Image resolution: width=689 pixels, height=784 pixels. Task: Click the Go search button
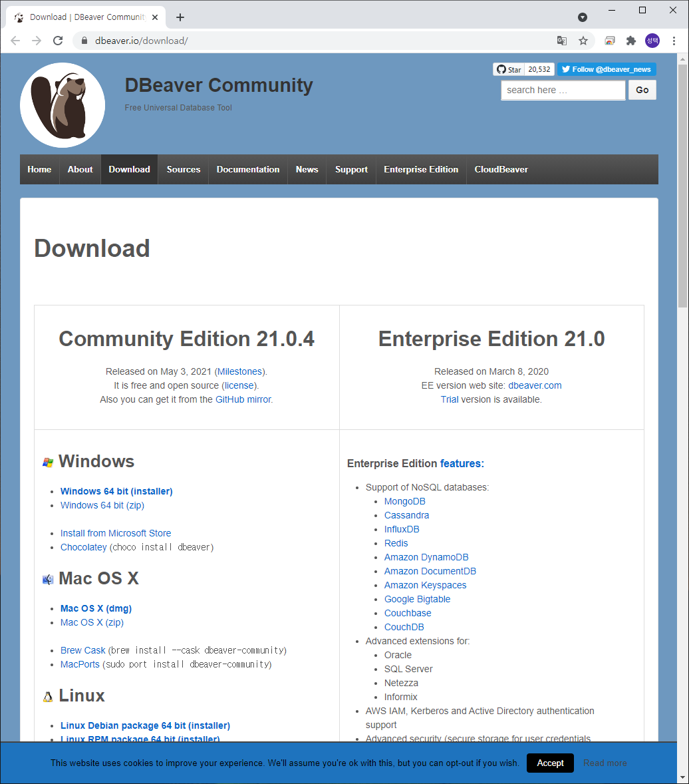pos(642,90)
